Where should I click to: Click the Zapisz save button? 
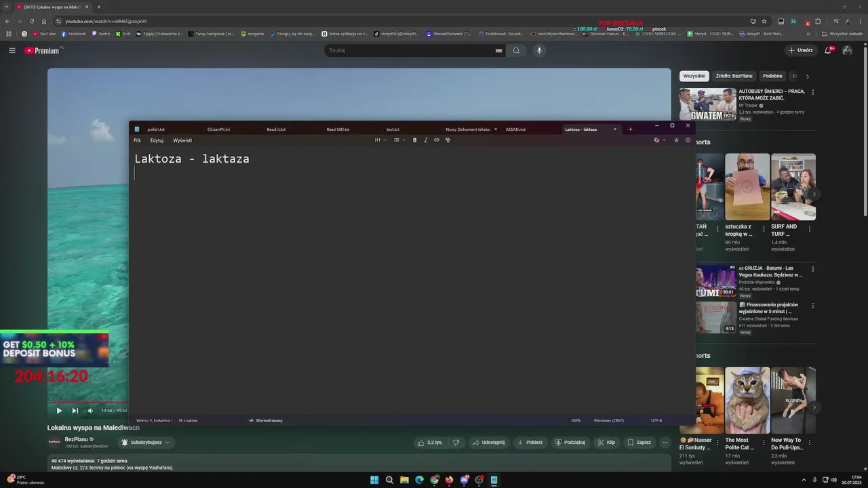coord(639,443)
